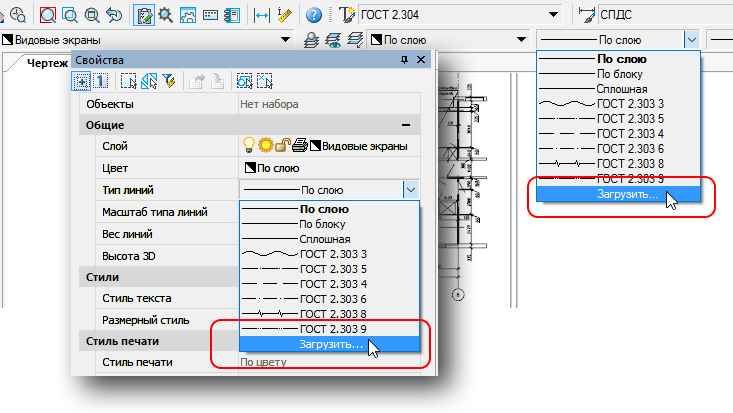This screenshot has height=413, width=733.
Task: Click the dashed box with number 1 icon
Action: 101,81
